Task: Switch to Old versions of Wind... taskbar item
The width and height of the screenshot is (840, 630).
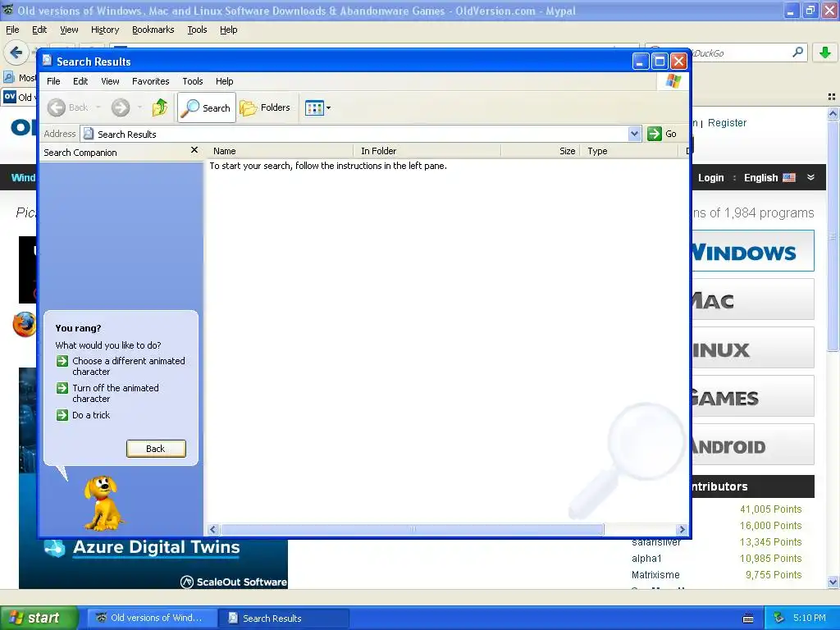Action: coord(151,619)
